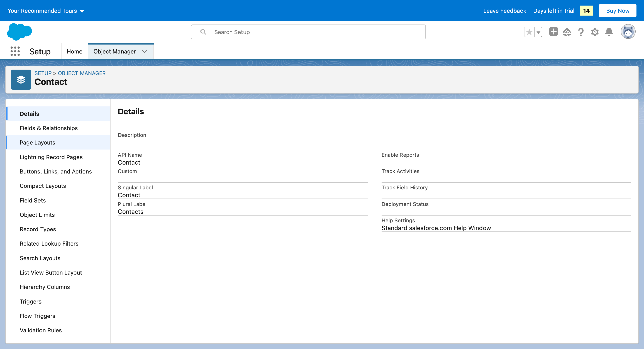Click the SETUP breadcrumb link
Viewport: 644px width, 349px height.
(43, 73)
